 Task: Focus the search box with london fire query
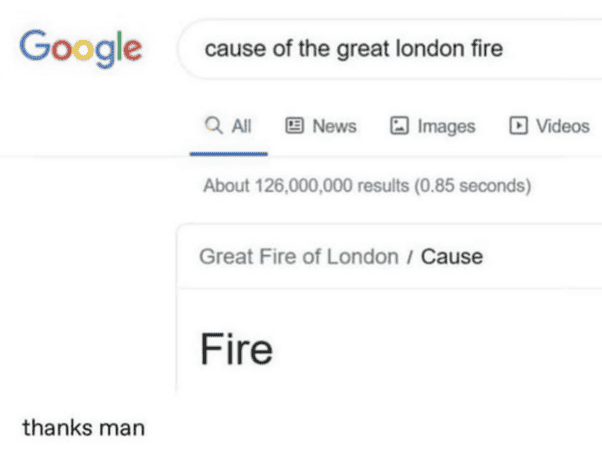(x=390, y=49)
